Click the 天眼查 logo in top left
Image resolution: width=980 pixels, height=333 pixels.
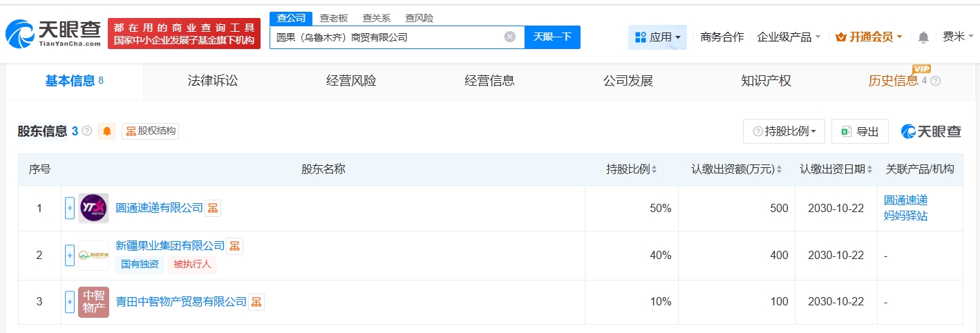coord(53,33)
